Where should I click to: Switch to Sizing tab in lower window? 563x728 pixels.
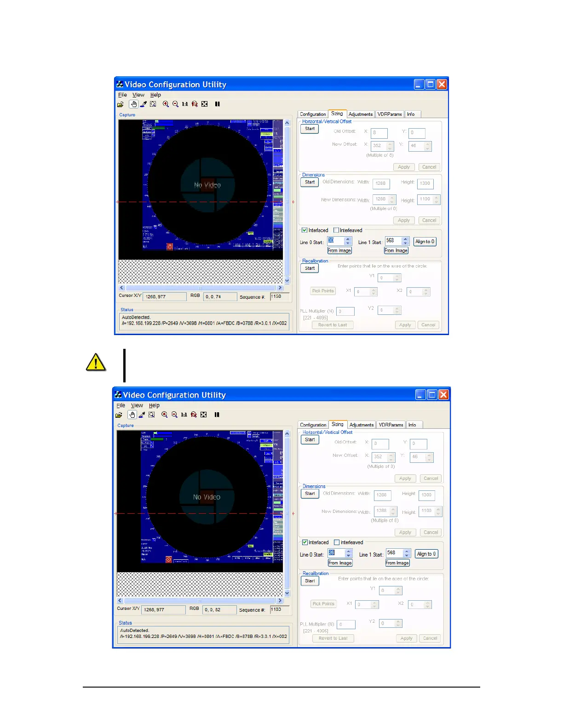coord(337,425)
